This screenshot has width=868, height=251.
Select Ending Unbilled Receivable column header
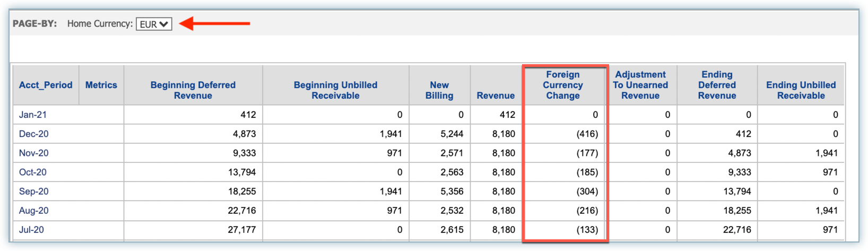(x=801, y=90)
